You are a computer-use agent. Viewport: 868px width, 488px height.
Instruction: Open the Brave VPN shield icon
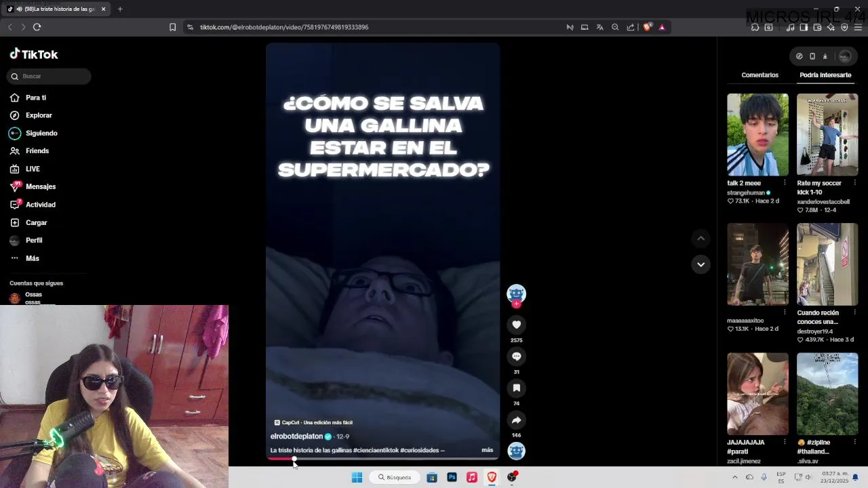pyautogui.click(x=844, y=27)
